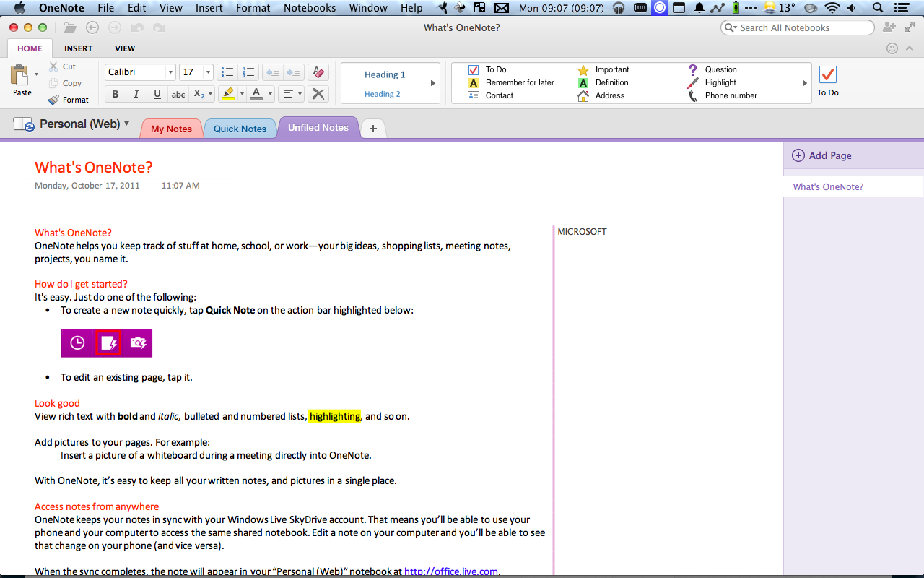924x578 pixels.
Task: Click the Paste clipboard icon
Action: [19, 74]
